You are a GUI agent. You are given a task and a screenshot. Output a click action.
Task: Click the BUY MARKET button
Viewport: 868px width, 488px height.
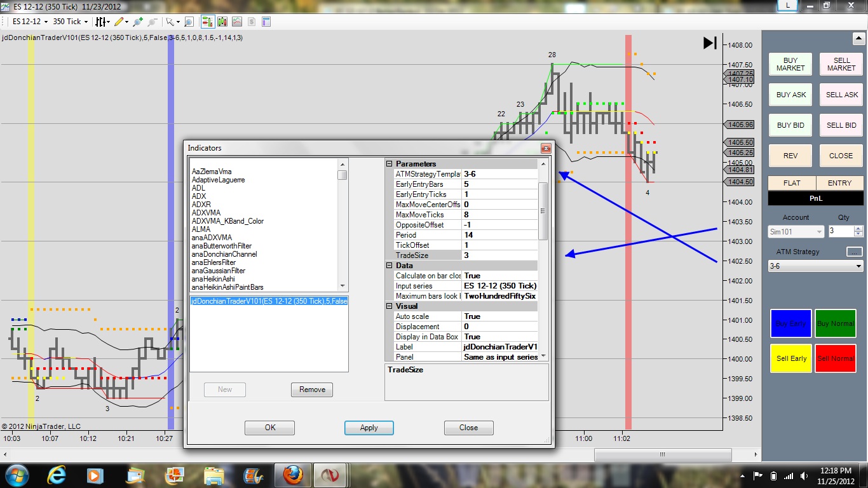click(790, 64)
